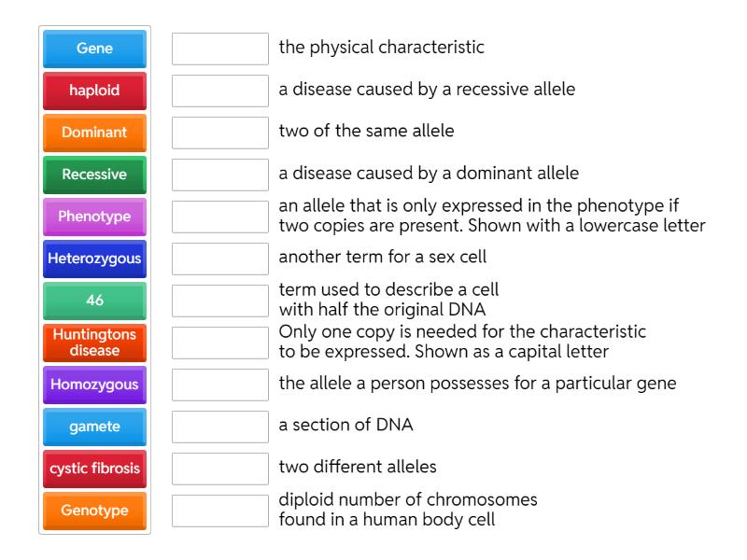The width and height of the screenshot is (747, 560).
Task: Select answer box for 'two of the same allele'
Action: (x=220, y=133)
